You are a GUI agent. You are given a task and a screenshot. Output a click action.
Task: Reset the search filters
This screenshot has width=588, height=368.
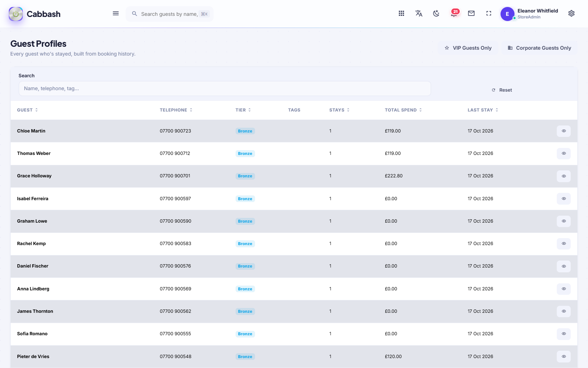pyautogui.click(x=502, y=90)
